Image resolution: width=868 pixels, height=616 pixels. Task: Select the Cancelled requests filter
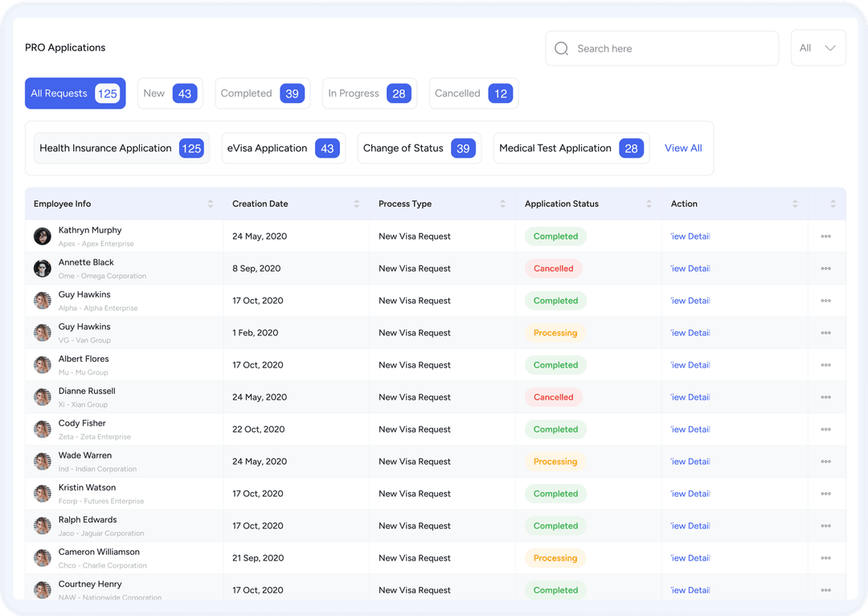click(474, 92)
